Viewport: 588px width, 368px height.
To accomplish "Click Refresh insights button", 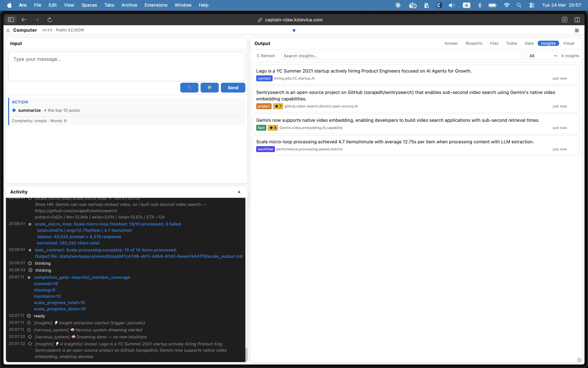I will coord(266,56).
